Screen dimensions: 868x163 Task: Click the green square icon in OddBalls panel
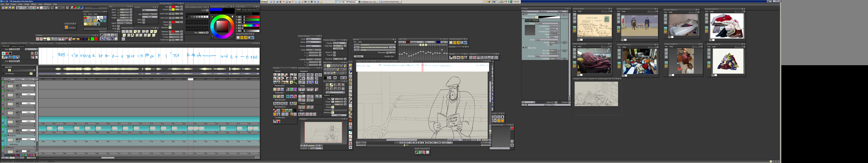pos(92,39)
